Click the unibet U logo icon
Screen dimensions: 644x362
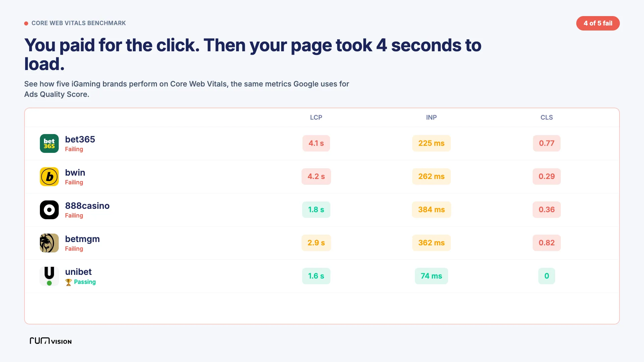[49, 276]
